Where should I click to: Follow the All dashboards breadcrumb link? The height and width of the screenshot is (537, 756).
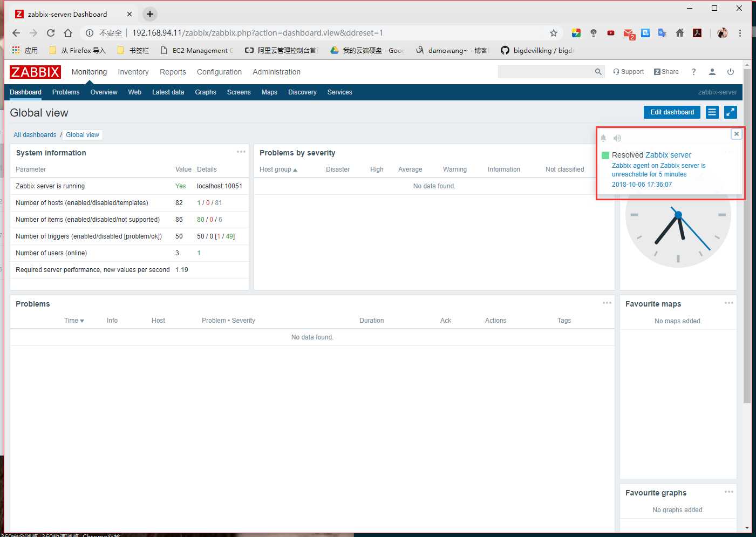click(x=35, y=135)
